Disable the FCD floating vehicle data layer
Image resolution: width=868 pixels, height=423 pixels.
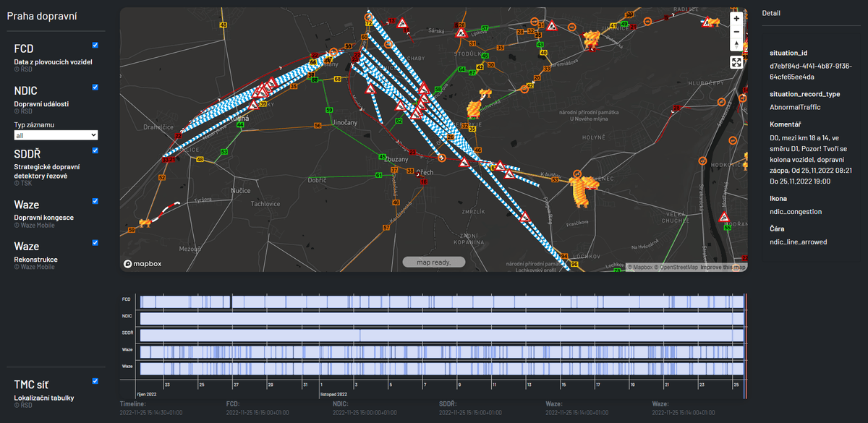coord(95,45)
